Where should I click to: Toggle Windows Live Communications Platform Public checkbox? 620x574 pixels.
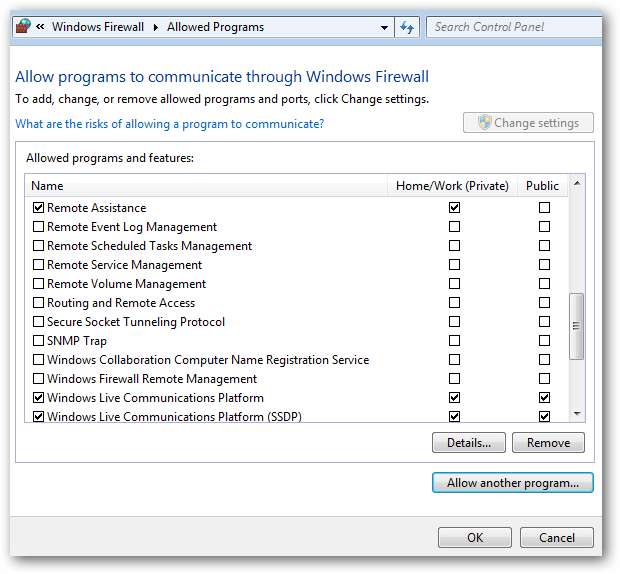point(544,398)
